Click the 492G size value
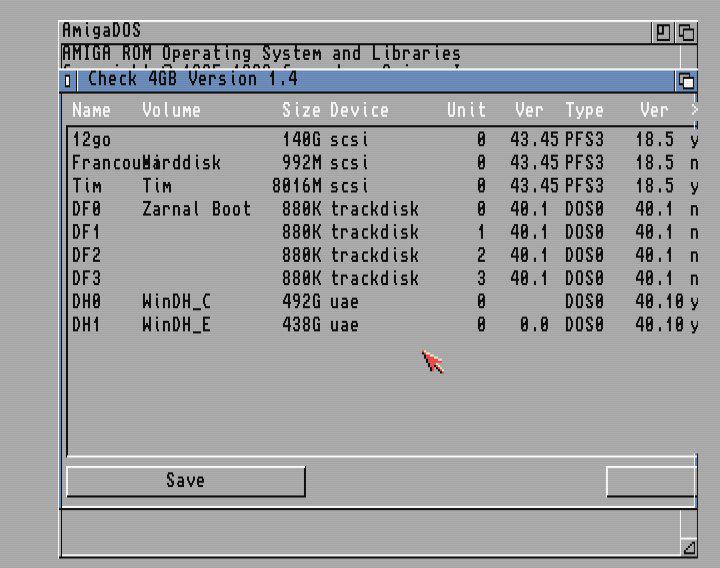This screenshot has height=568, width=720. 301,302
